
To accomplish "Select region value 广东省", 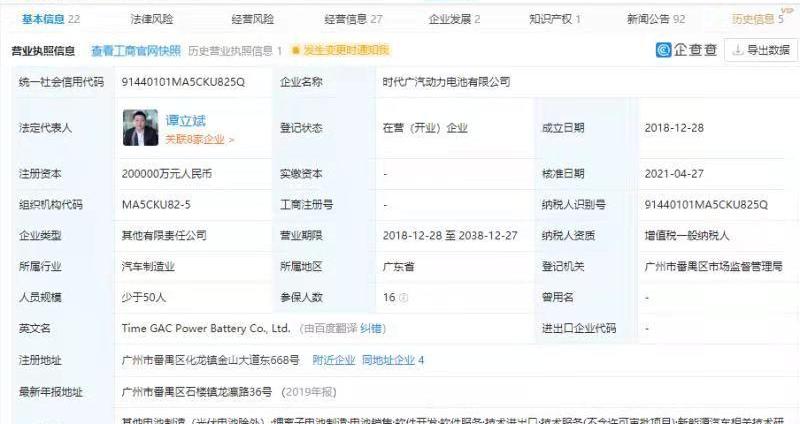I will [x=398, y=266].
